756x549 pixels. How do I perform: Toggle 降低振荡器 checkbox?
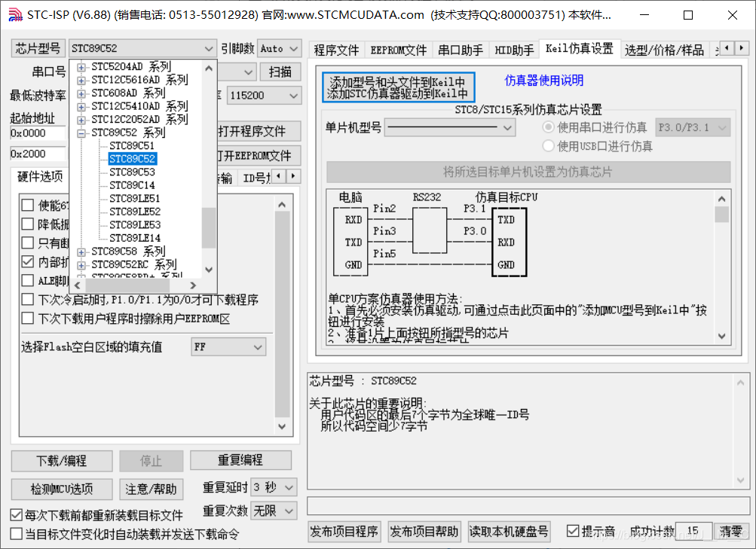point(27,224)
